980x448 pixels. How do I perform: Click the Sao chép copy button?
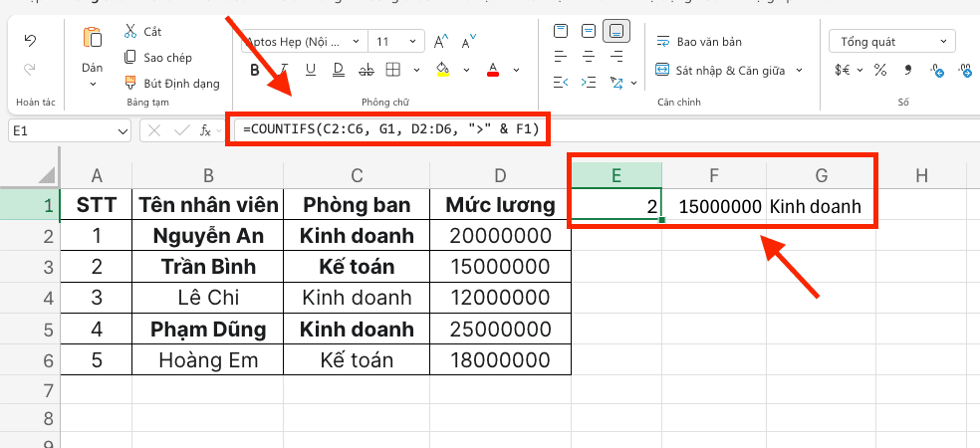(x=158, y=58)
